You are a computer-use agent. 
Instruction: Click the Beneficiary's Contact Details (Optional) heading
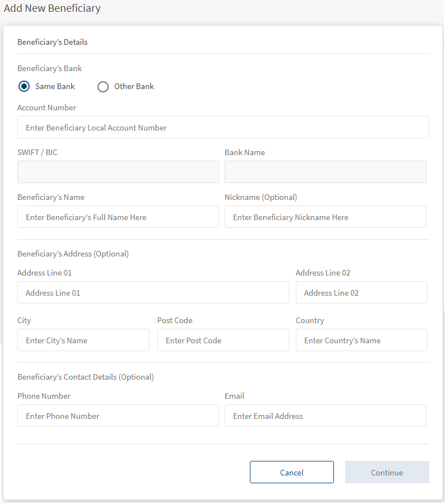85,377
